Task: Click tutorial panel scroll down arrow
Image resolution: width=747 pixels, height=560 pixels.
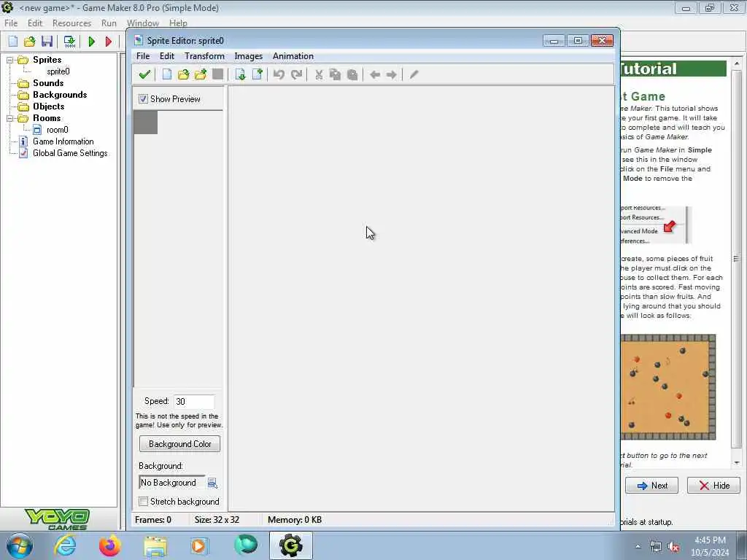Action: [737, 462]
